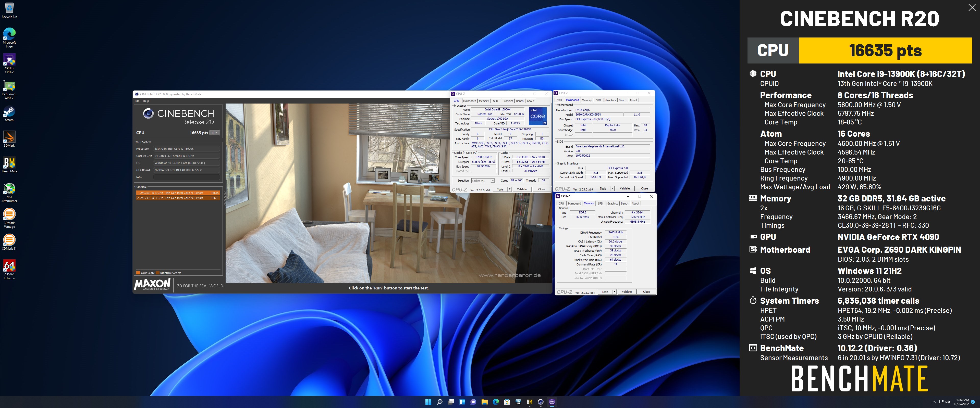980x408 pixels.
Task: Click the Intel Core i9 logo in CPU-Z
Action: [x=537, y=116]
